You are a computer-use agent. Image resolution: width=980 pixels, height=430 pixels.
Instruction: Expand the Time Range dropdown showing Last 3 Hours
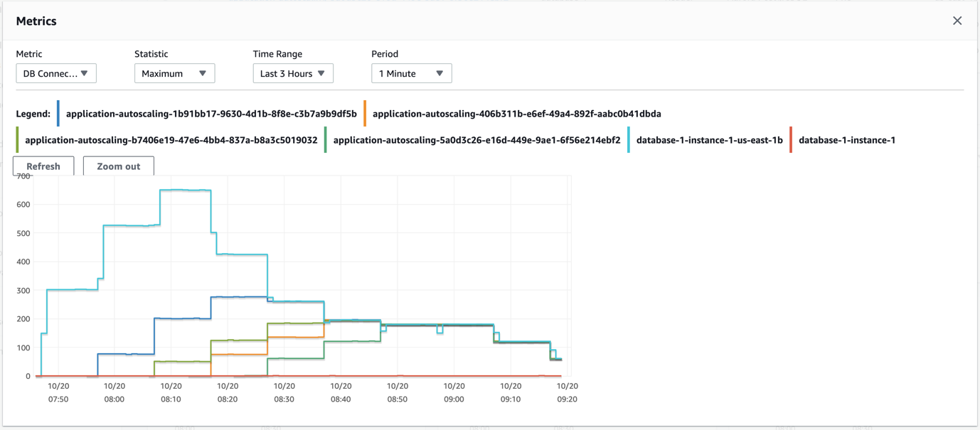coord(293,73)
